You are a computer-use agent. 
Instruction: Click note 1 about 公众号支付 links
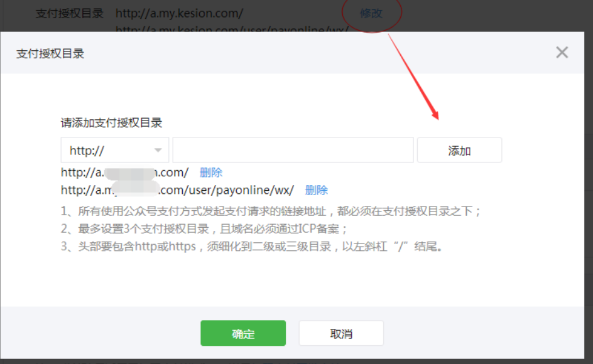click(x=271, y=211)
